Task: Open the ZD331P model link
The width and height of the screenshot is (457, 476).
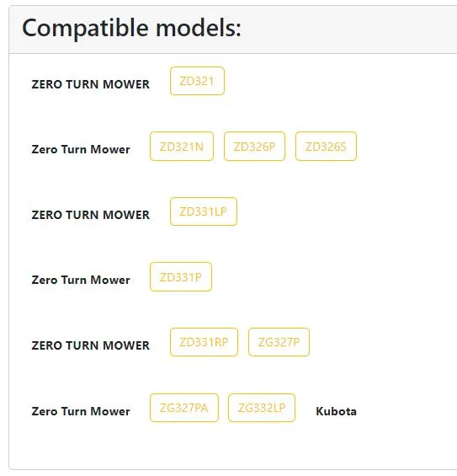Action: coord(181,277)
